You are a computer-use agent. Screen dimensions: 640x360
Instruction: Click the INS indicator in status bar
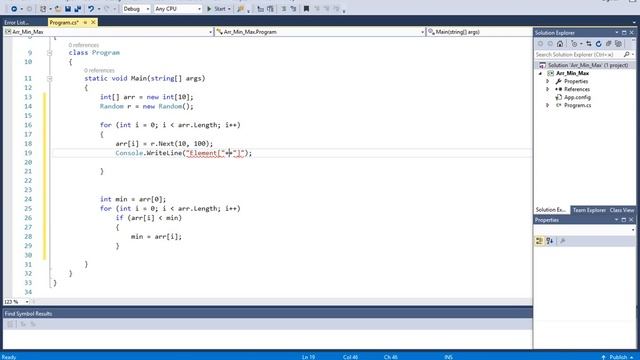click(448, 357)
